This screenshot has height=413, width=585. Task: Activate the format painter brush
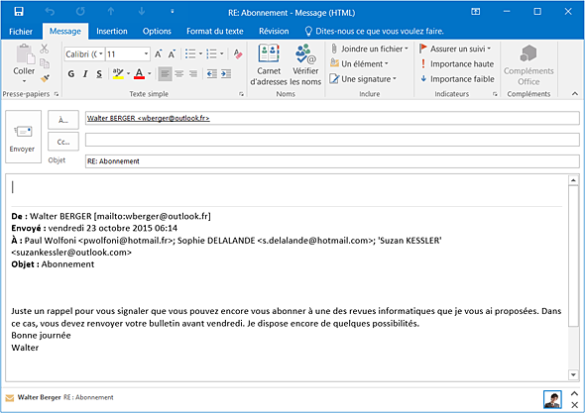(45, 78)
